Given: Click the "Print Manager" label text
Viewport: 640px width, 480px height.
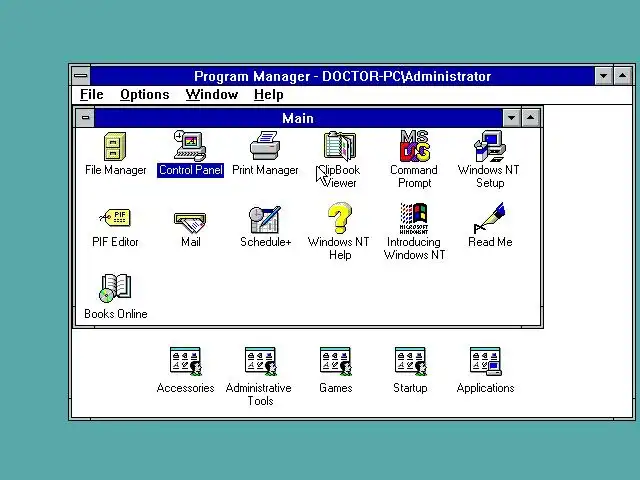Looking at the screenshot, I should point(265,170).
